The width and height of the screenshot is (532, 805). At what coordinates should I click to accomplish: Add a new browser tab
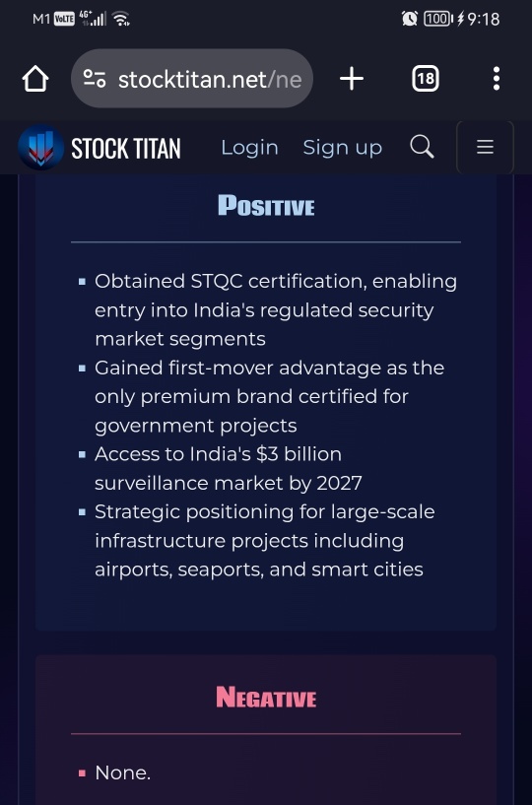coord(352,79)
